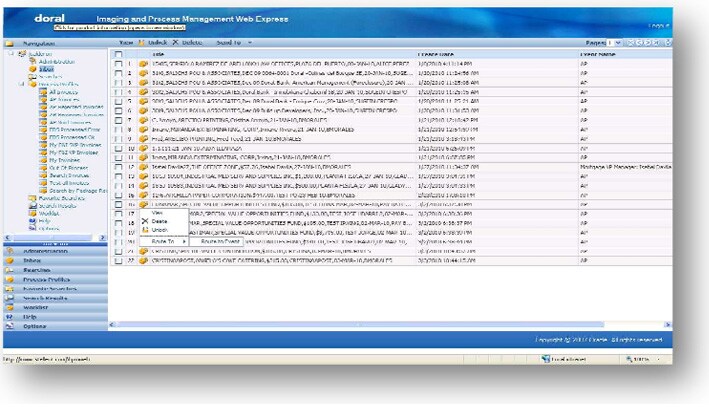This screenshot has width=709, height=411.
Task: Check the checkbox for row 1
Action: tap(118, 64)
